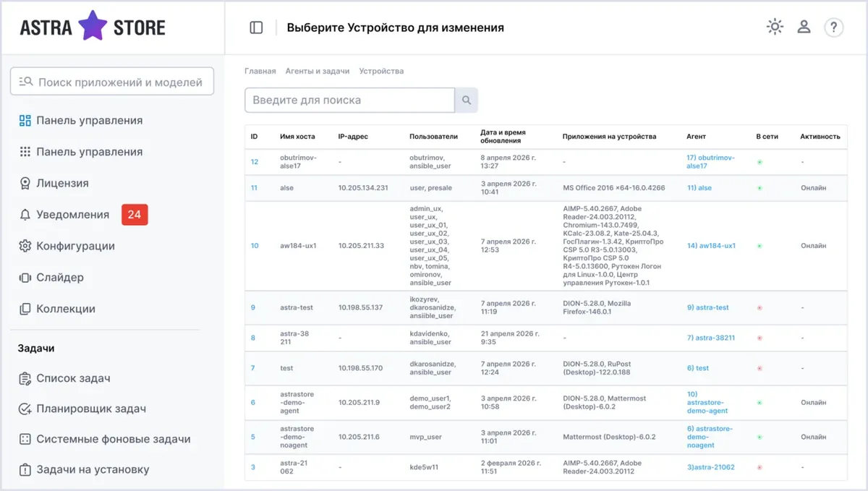Click the Поиск приложений и моделей box

(x=112, y=82)
